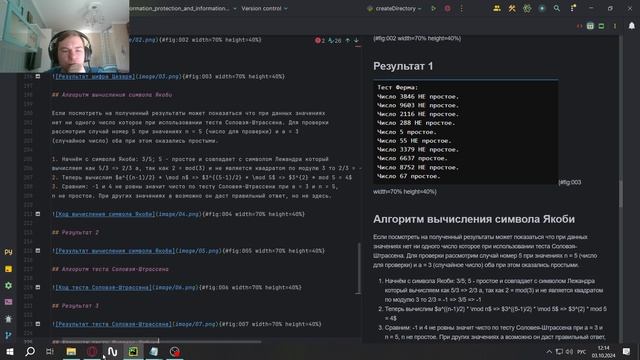Open Code With Me icon
Screen dimensions: 640x360
tap(497, 8)
